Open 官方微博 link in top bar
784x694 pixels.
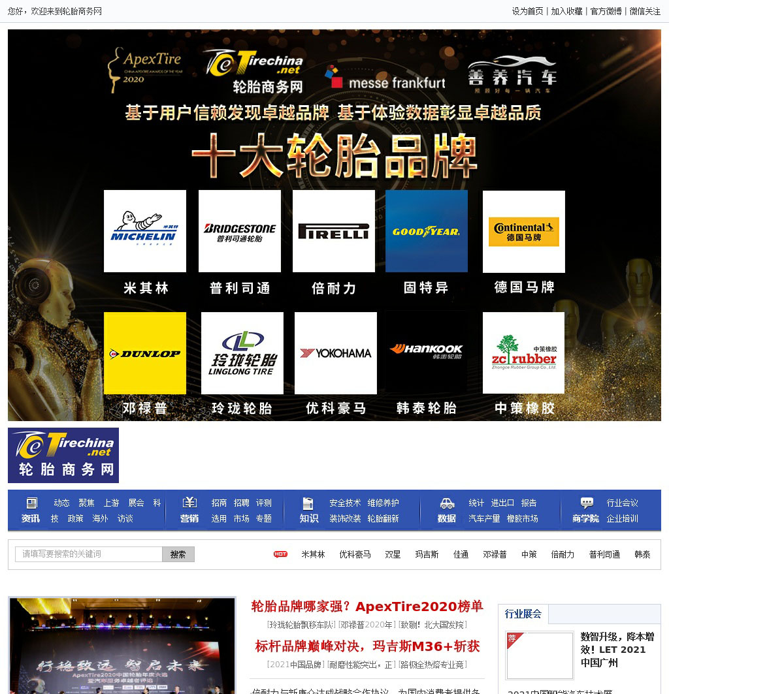pos(606,11)
